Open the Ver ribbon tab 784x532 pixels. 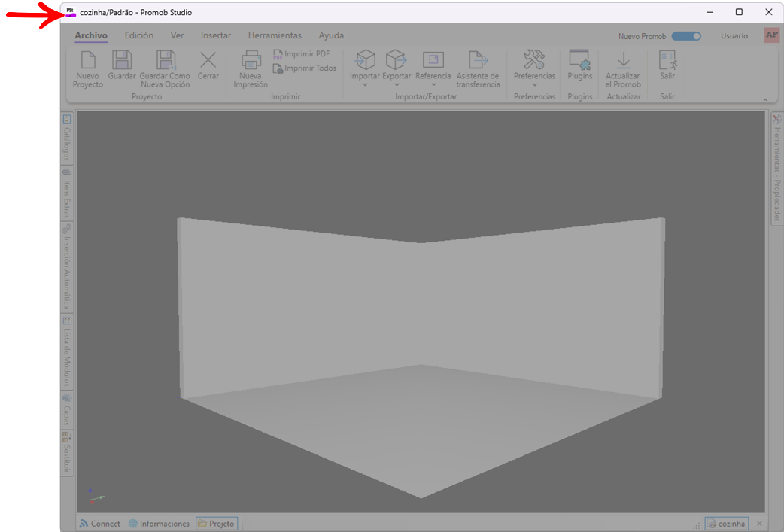pos(177,35)
